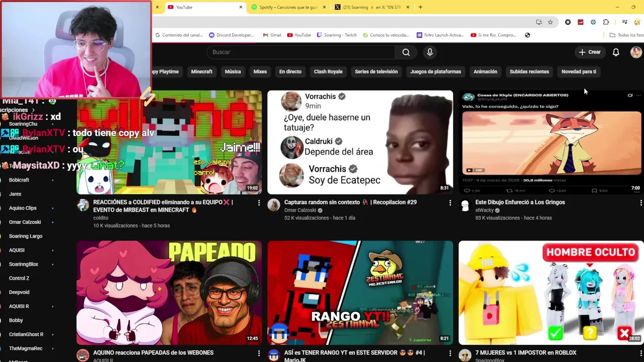
Task: Open options menu for Capturas random sin contexto video
Action: 450,203
